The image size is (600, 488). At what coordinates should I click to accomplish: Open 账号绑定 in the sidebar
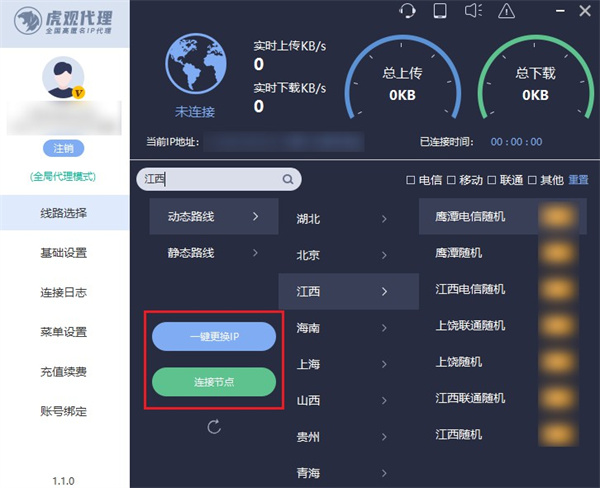coord(64,411)
